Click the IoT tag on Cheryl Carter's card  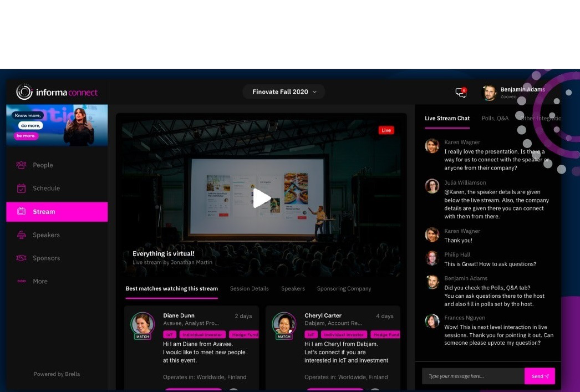311,335
